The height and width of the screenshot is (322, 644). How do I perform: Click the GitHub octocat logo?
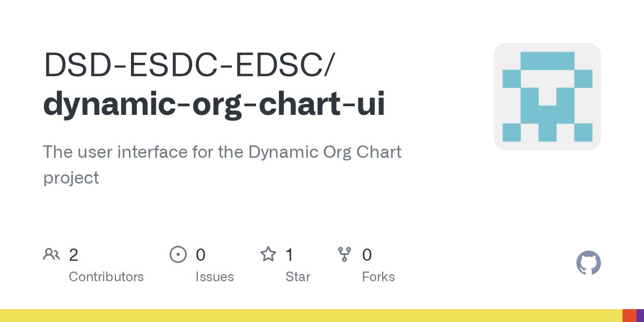589,263
